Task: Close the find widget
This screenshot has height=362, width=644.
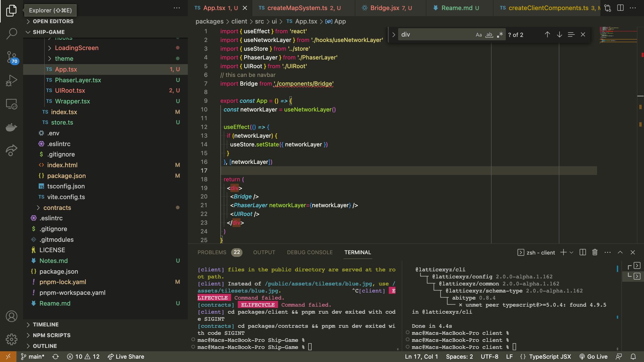Action: click(583, 35)
